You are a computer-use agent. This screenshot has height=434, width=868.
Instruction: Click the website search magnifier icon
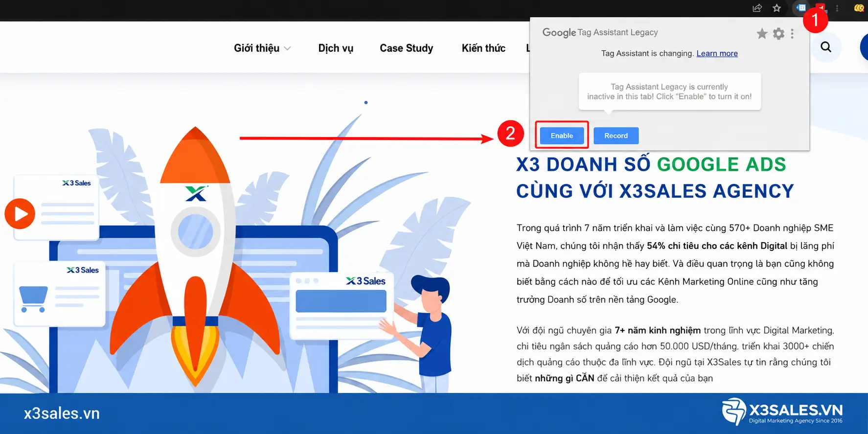826,47
